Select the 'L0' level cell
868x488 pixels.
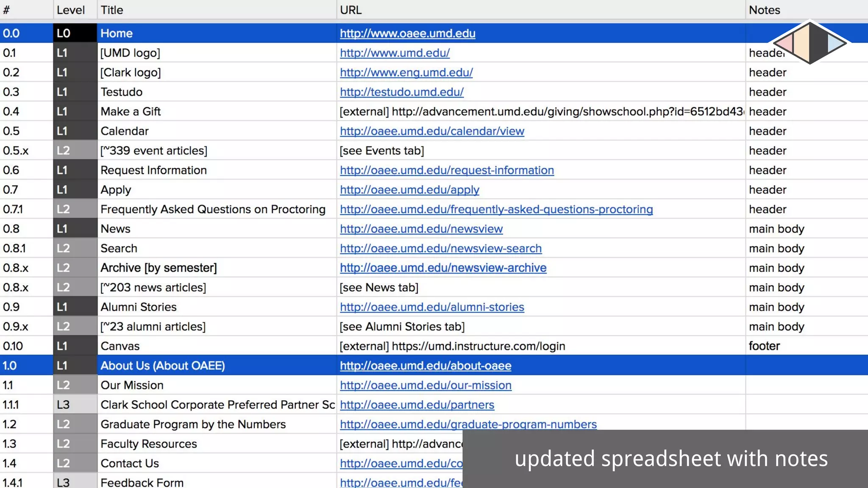click(x=75, y=33)
